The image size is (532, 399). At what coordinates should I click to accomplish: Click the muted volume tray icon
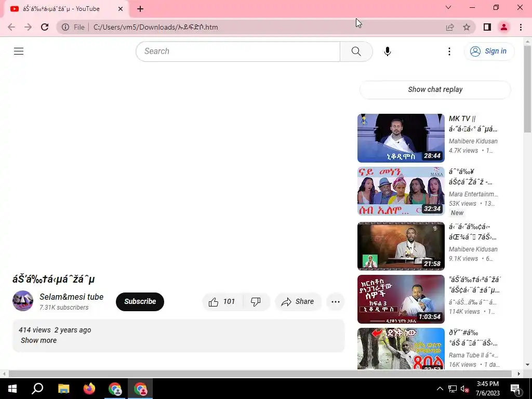(x=465, y=389)
